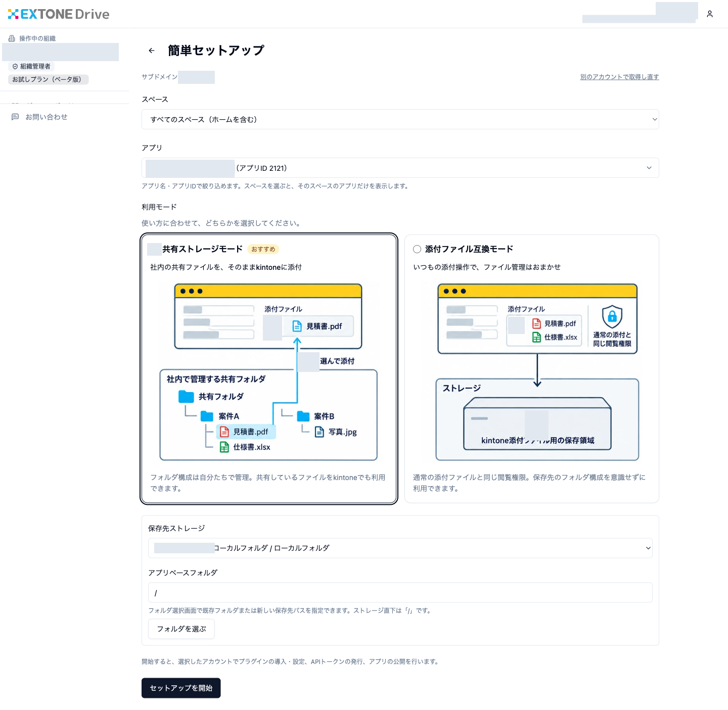Click 別のアカウントで取得し直す link
This screenshot has height=710, width=728.
click(x=619, y=77)
